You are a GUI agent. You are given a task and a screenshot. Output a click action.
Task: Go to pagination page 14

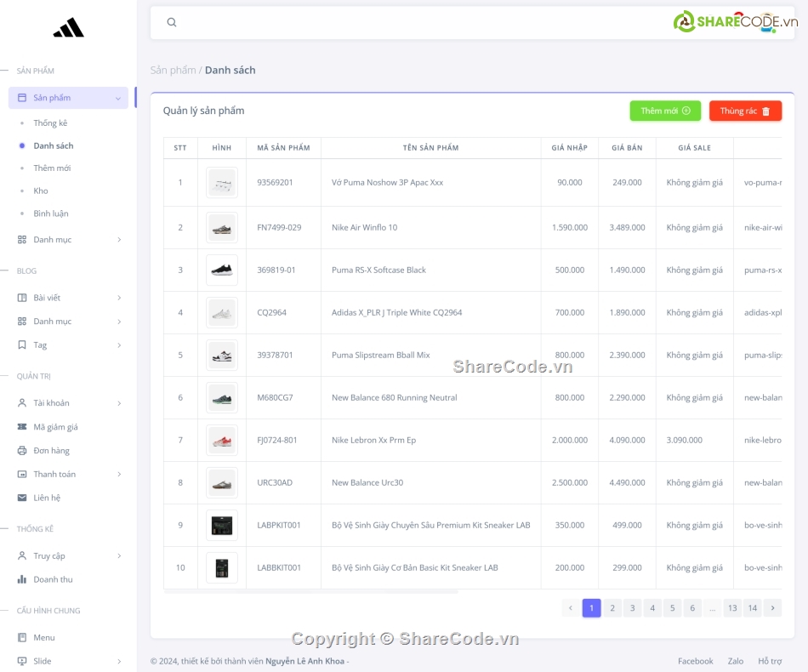(x=753, y=608)
